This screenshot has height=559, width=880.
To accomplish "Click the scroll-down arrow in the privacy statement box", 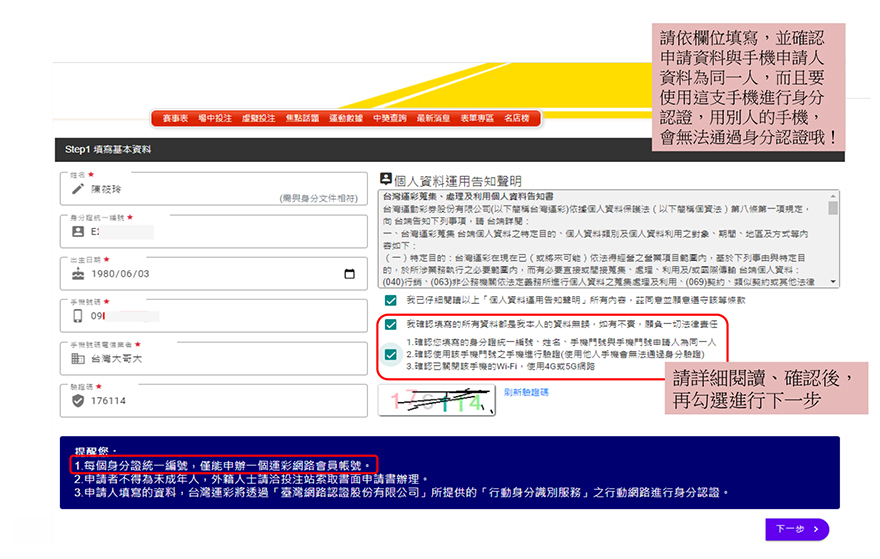I will click(x=833, y=283).
